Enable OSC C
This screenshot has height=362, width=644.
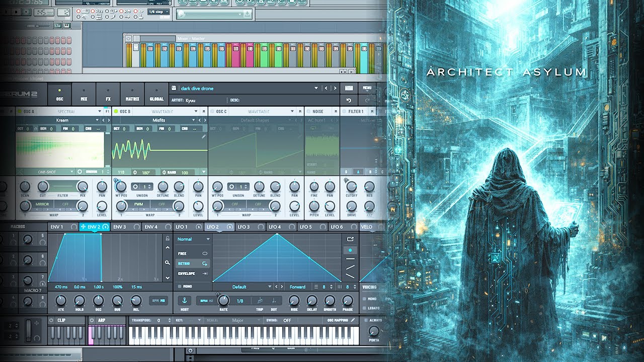(x=212, y=111)
